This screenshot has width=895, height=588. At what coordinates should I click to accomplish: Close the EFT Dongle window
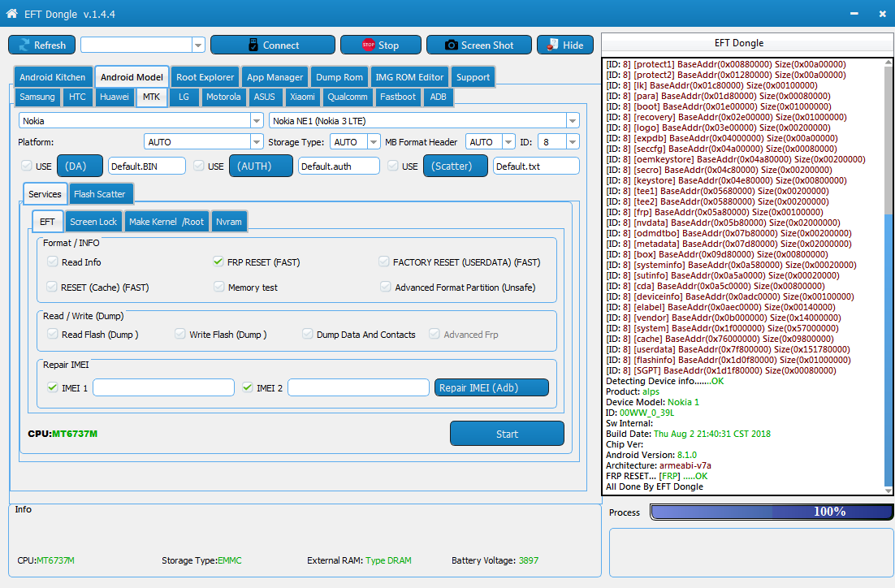882,14
